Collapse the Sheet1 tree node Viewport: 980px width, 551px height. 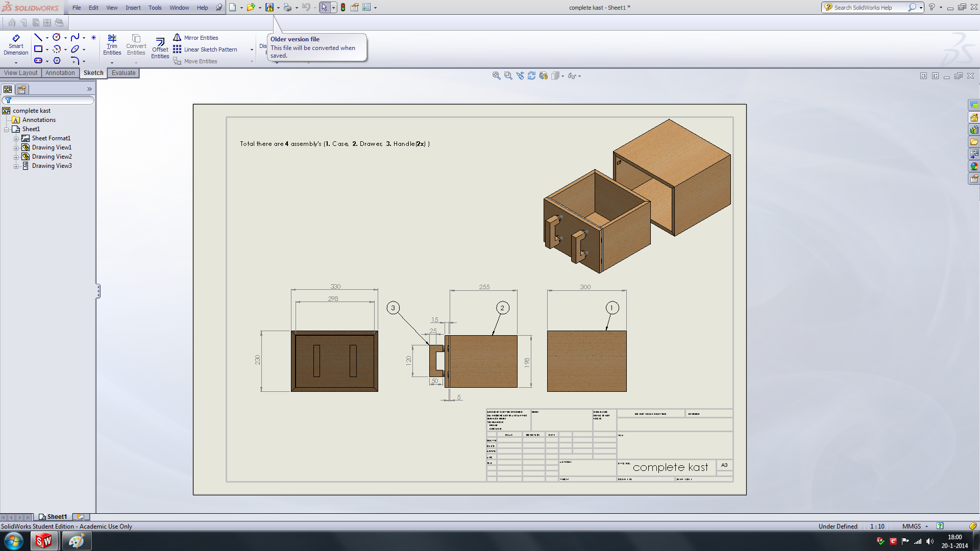coord(7,130)
